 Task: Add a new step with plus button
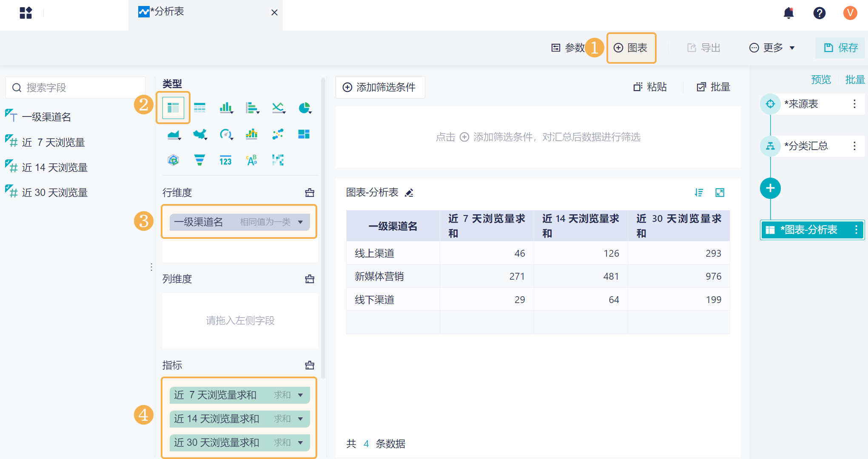tap(770, 188)
